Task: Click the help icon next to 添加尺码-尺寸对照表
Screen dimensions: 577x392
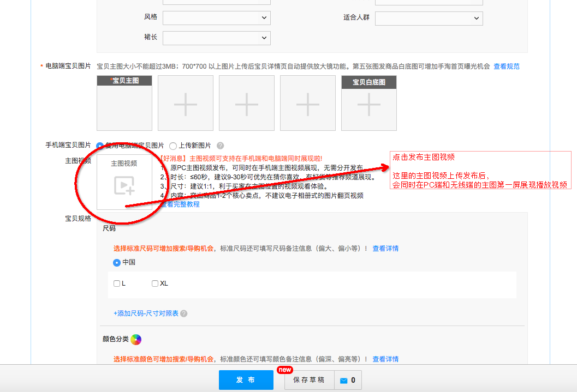Action: [x=184, y=313]
